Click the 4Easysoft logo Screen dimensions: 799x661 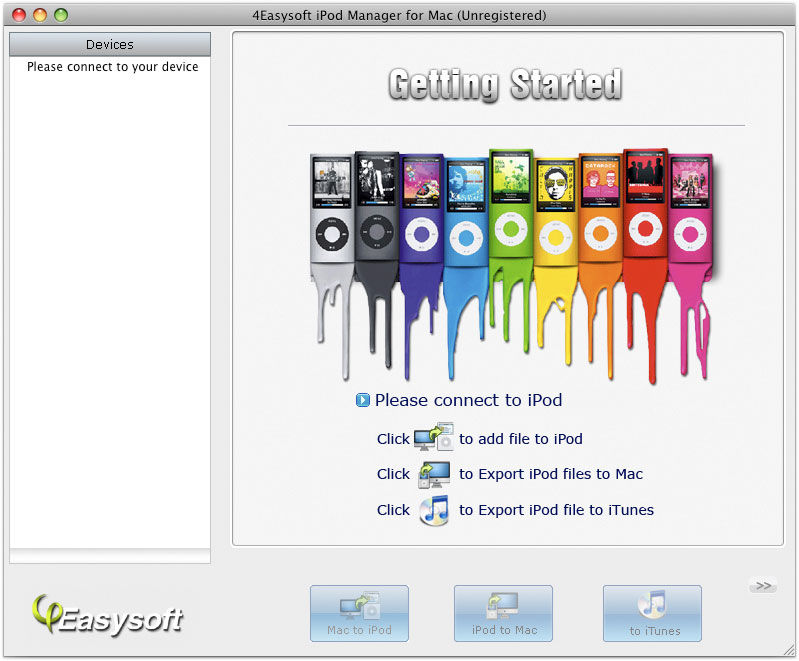click(x=108, y=616)
